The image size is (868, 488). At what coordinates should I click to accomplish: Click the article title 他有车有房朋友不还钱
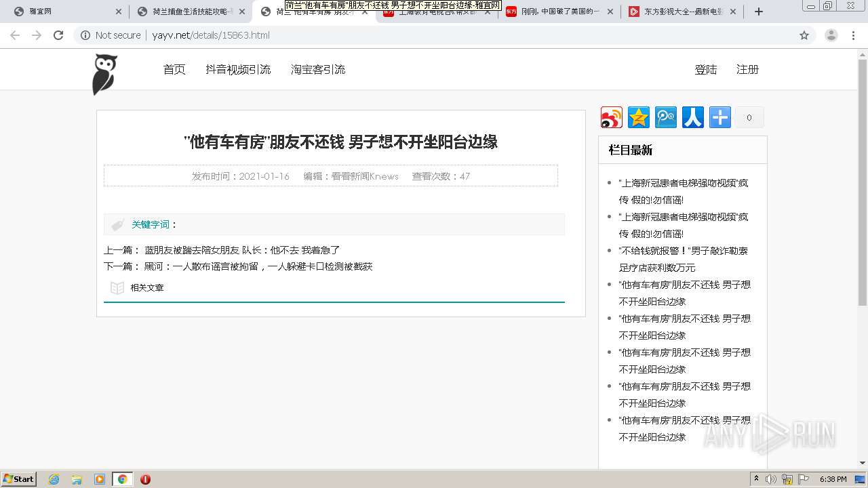click(x=341, y=142)
